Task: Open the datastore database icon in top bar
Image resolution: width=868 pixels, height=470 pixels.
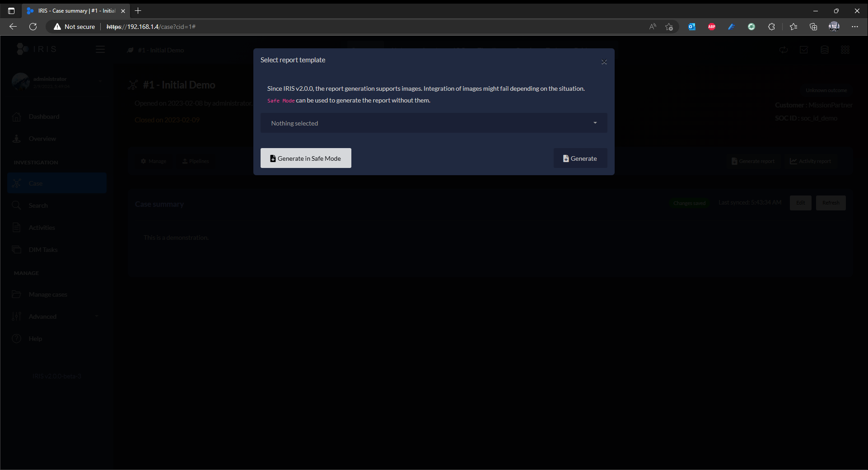Action: (825, 50)
